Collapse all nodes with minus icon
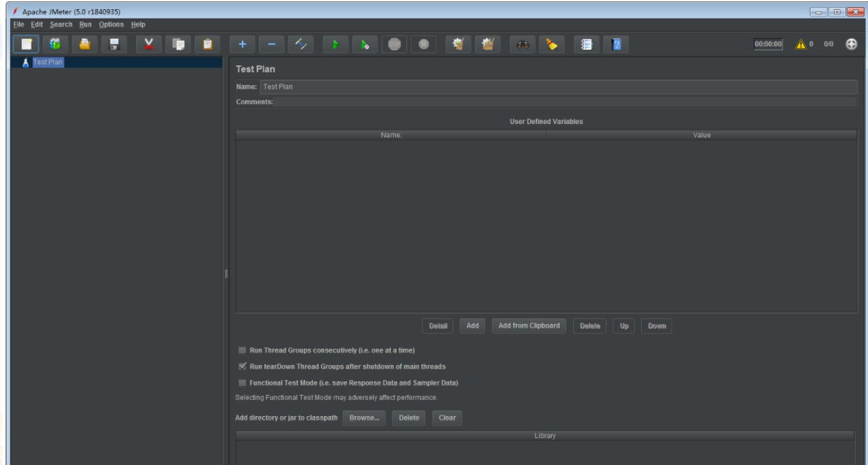The image size is (868, 465). [x=271, y=44]
